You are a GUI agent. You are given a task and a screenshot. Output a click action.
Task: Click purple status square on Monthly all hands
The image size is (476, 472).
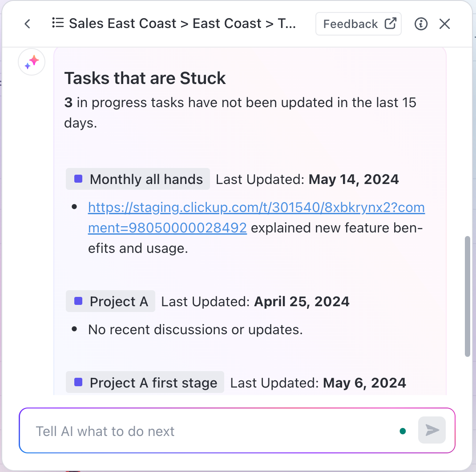[x=78, y=179]
